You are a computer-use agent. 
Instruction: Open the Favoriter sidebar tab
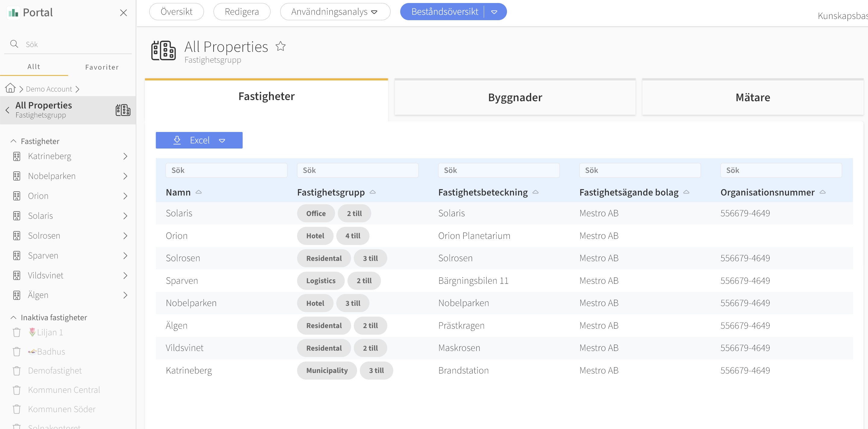coord(102,67)
